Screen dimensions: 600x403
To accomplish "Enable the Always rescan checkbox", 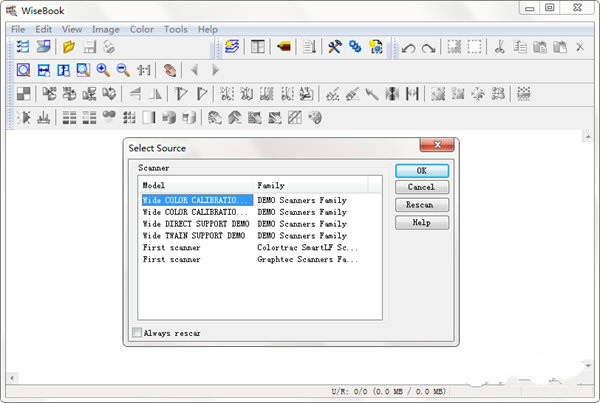I will [x=138, y=332].
